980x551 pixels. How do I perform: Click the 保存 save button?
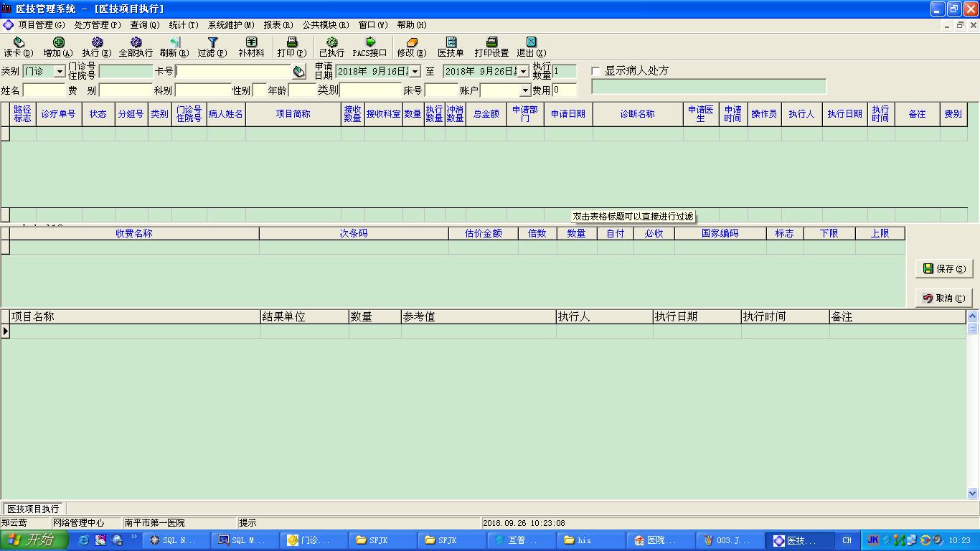point(943,269)
